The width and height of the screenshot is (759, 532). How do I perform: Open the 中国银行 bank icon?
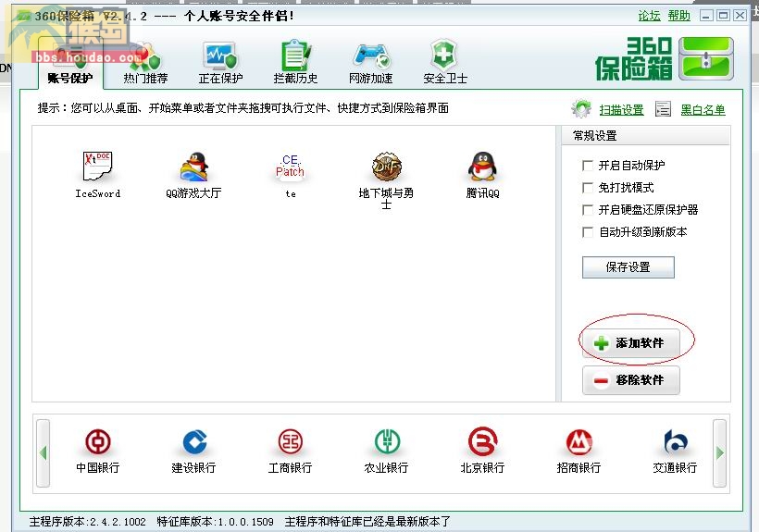98,441
